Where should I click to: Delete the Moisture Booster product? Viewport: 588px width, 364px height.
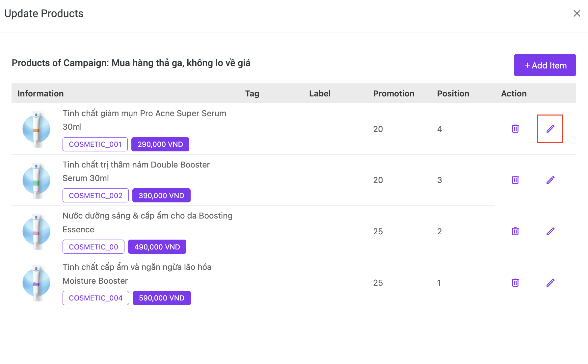click(x=515, y=283)
